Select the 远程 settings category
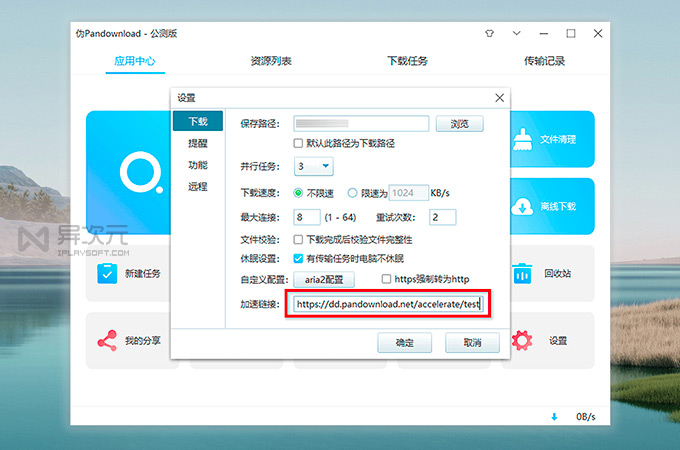The width and height of the screenshot is (680, 450). point(198,186)
